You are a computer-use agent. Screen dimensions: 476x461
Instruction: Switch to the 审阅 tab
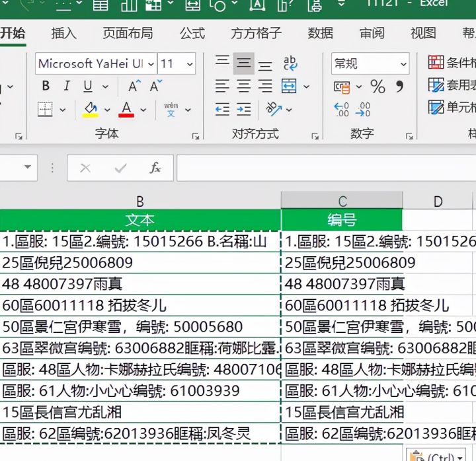pyautogui.click(x=372, y=34)
